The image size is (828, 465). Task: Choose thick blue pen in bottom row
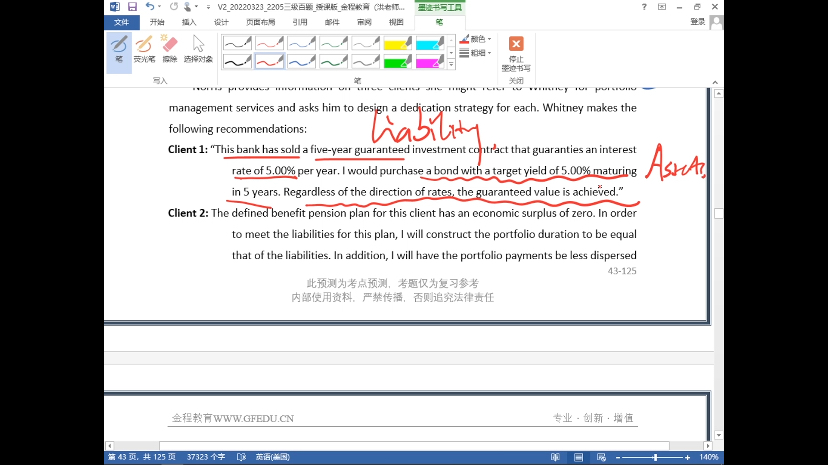[302, 62]
